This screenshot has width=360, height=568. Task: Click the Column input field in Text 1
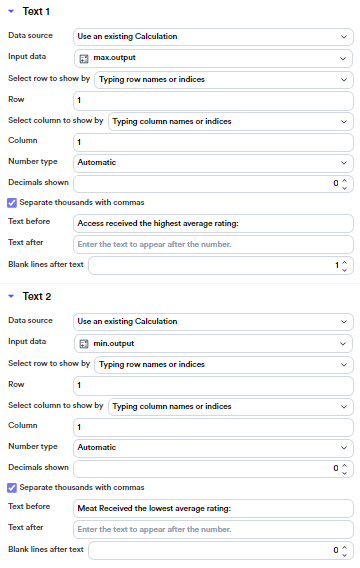coord(213,142)
